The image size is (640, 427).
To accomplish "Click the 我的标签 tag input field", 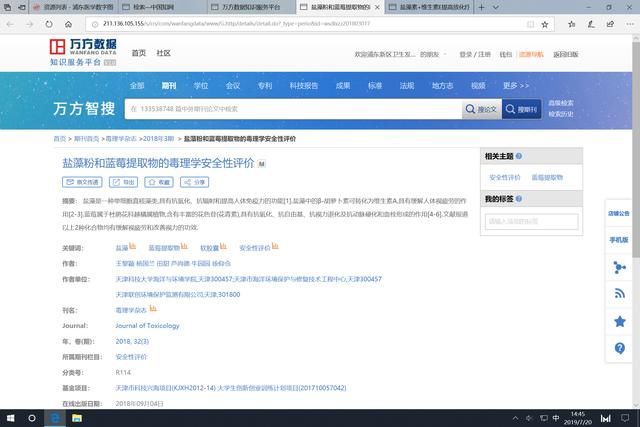I will 531,221.
